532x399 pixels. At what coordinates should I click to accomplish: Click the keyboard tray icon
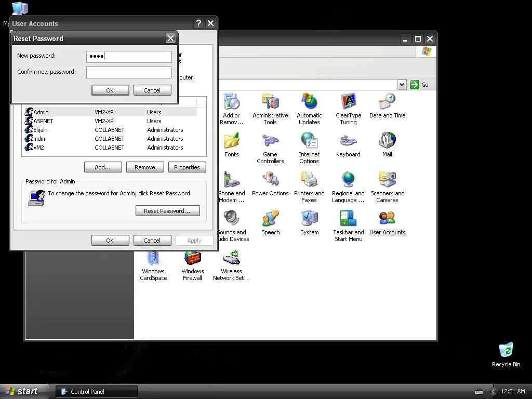tap(479, 392)
